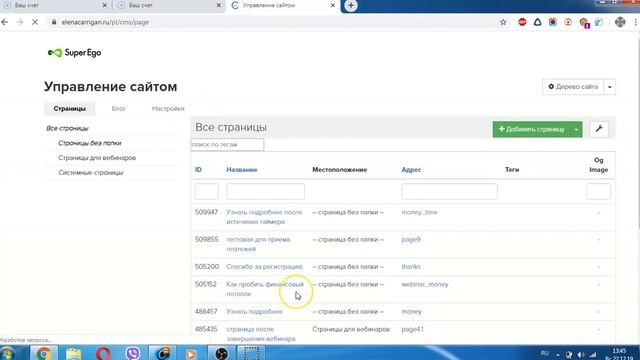Screen dimensions: 640x360
Task: Click ID cell '509947'
Action: tap(206, 212)
